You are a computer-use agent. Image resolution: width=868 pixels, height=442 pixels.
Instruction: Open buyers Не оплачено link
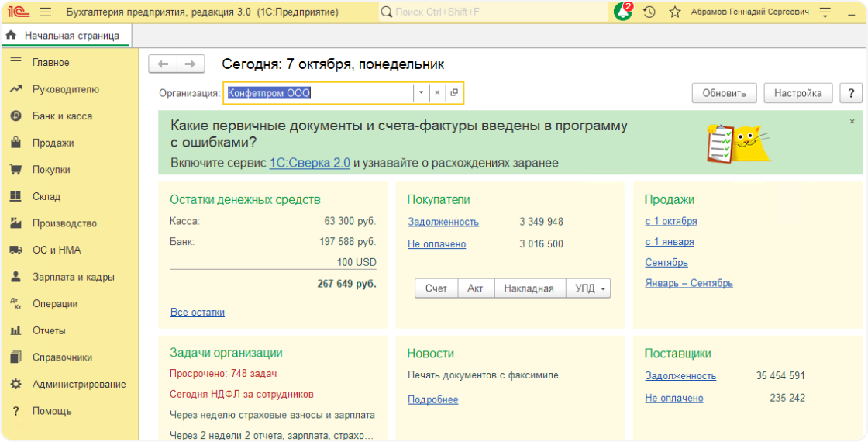(x=437, y=244)
